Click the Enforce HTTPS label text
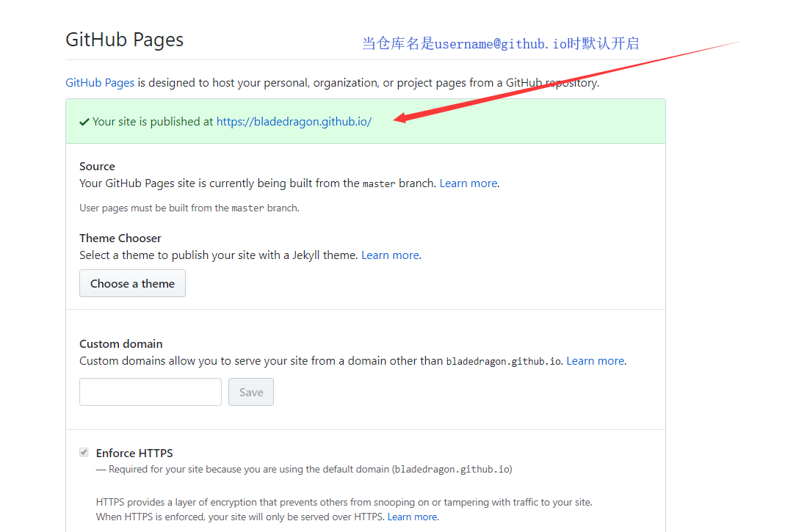Image resolution: width=785 pixels, height=532 pixels. [x=134, y=453]
